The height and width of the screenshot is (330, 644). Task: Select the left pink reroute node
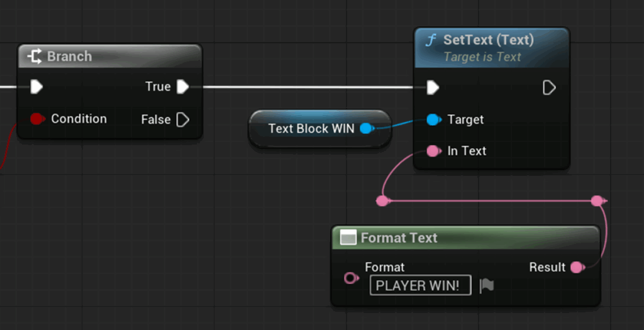(x=382, y=201)
